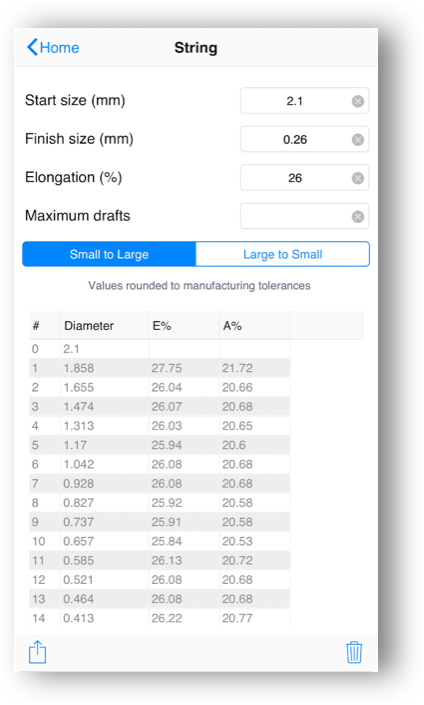Screen dimensions: 424x705
Task: Clear the Finish size value
Action: pos(358,140)
